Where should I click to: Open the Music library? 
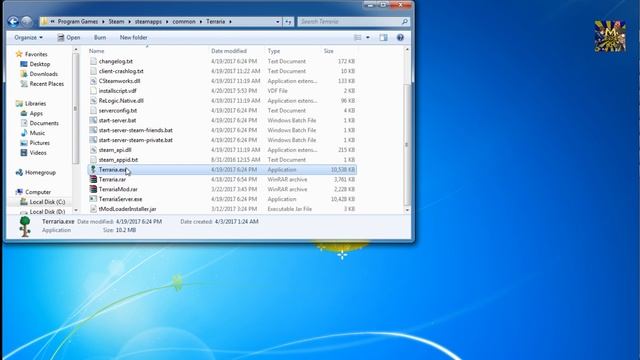tap(37, 133)
